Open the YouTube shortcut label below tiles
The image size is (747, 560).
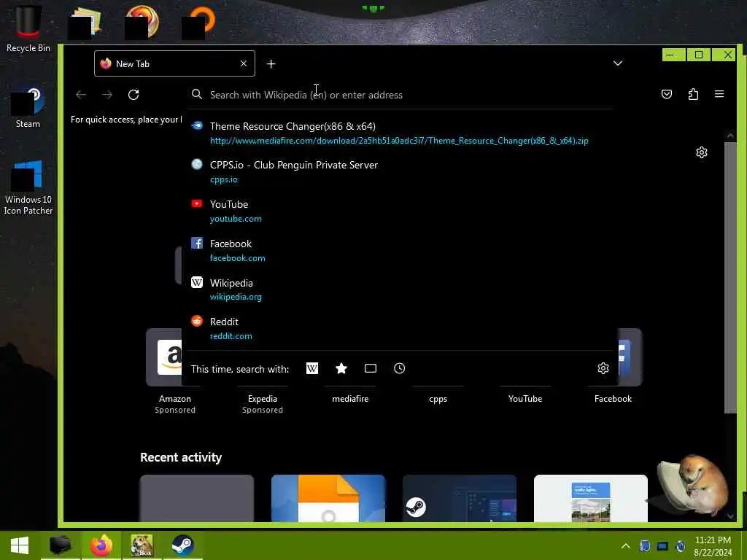click(x=525, y=399)
